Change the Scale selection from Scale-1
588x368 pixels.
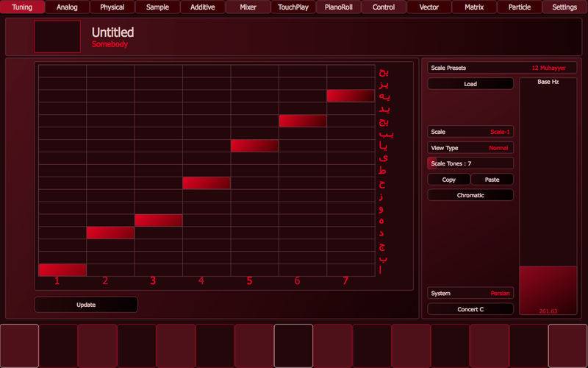click(x=470, y=132)
